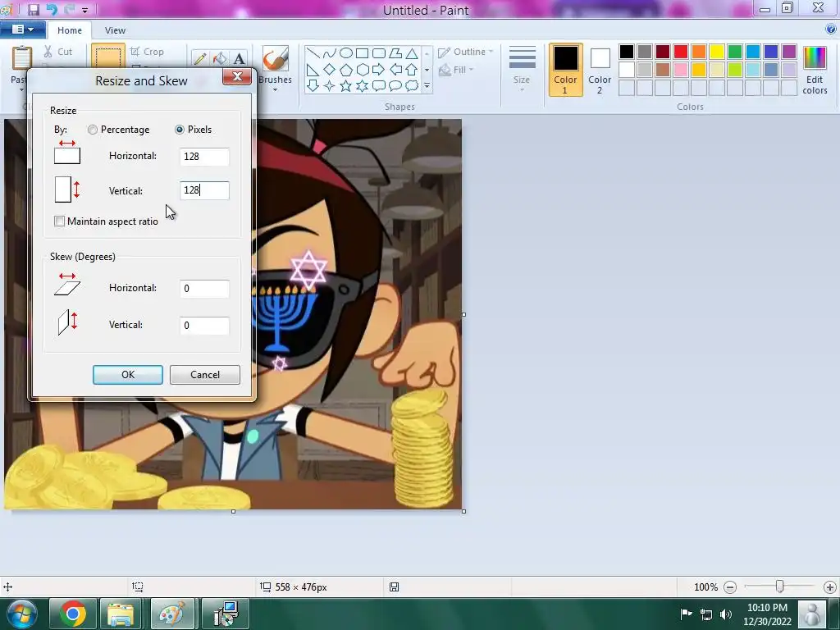Choose the Rounded rectangular callout shape

(x=379, y=85)
